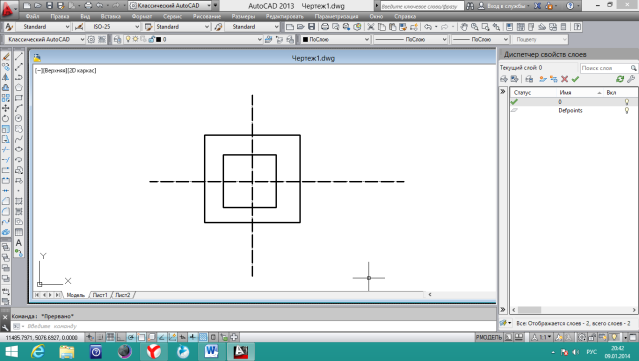Click the red X Delete Layer icon
Viewport: 639px width, 361px height.
[x=564, y=79]
